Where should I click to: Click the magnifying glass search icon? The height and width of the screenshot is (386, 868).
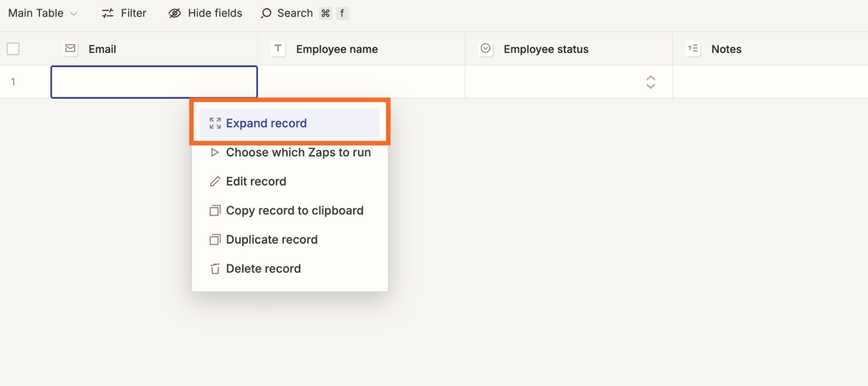(267, 13)
